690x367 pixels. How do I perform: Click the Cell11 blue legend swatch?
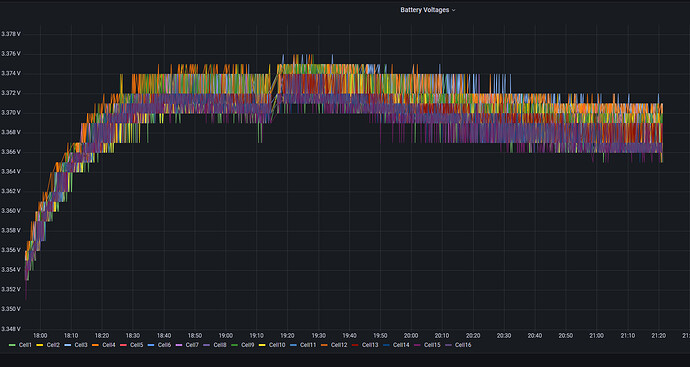pyautogui.click(x=294, y=345)
